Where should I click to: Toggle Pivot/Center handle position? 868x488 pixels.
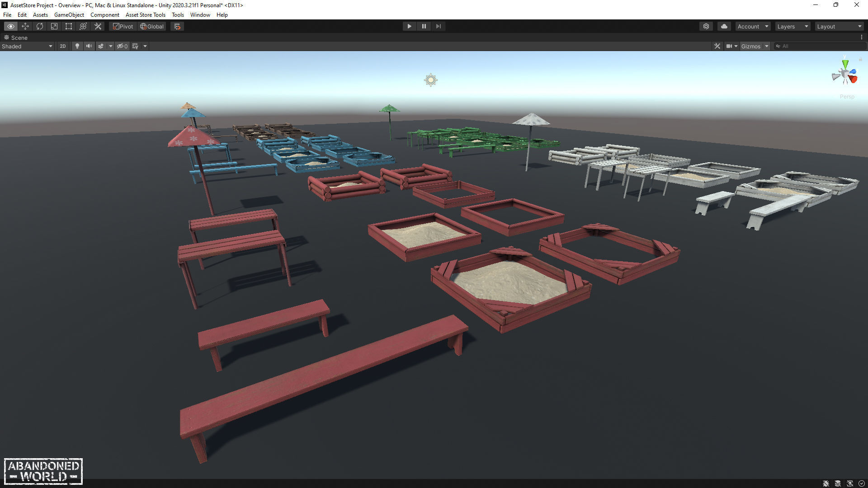(x=123, y=26)
